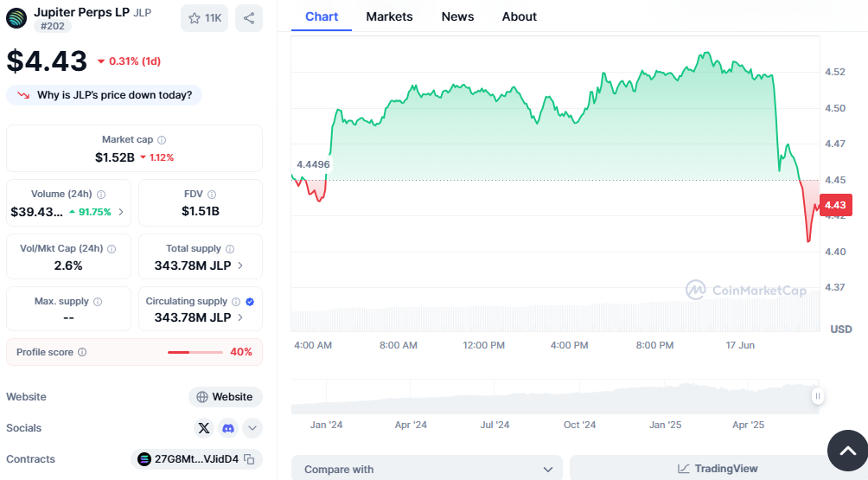The height and width of the screenshot is (480, 868).
Task: Open Vol/Mkt Cap (24h) info icon
Action: coord(112,249)
